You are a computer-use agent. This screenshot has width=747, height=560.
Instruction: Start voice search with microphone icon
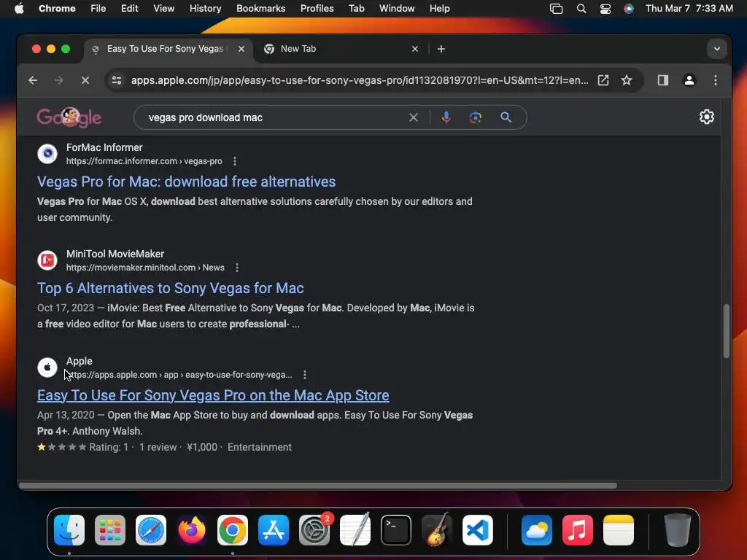[x=446, y=117]
